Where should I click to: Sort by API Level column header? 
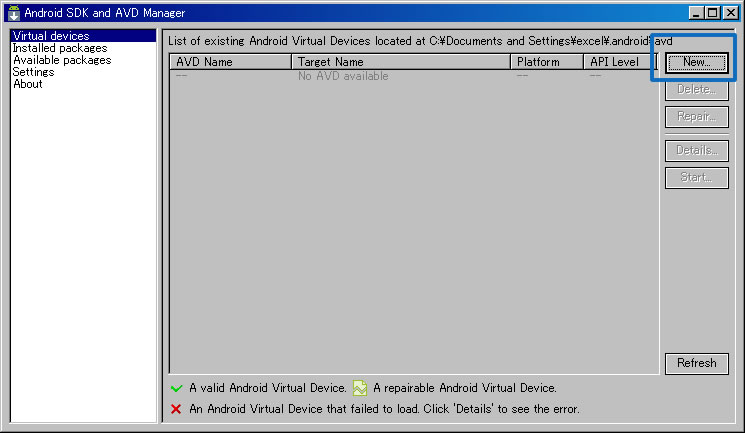click(620, 62)
